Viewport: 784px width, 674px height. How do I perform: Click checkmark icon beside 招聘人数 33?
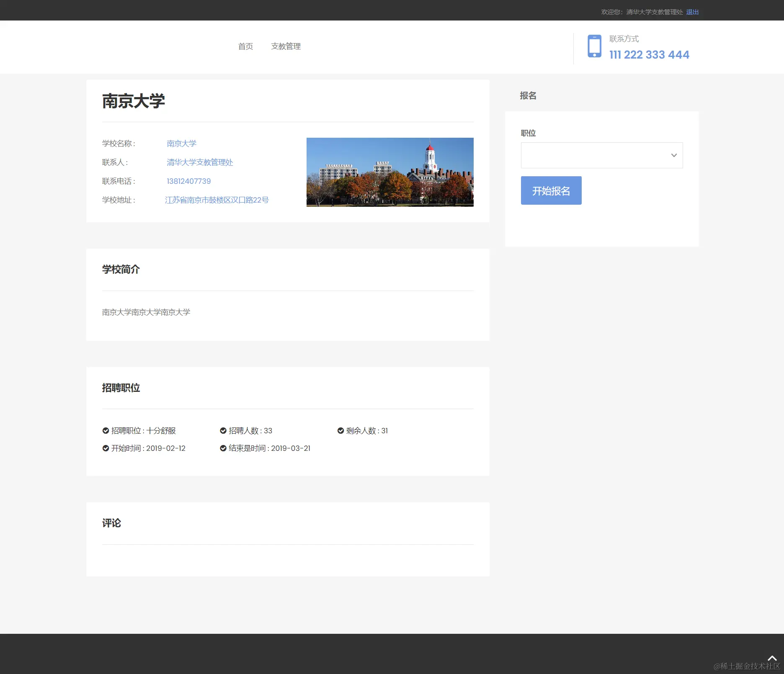[x=223, y=430]
